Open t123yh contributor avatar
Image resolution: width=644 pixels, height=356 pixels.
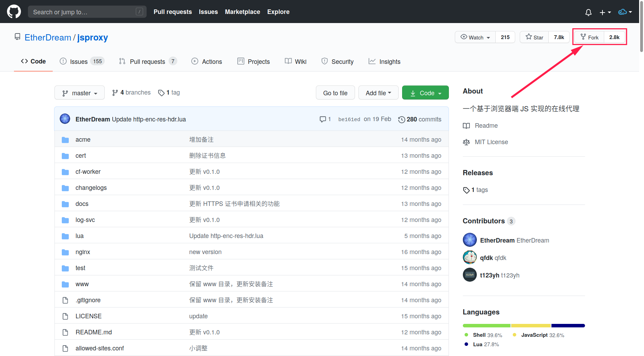[470, 275]
